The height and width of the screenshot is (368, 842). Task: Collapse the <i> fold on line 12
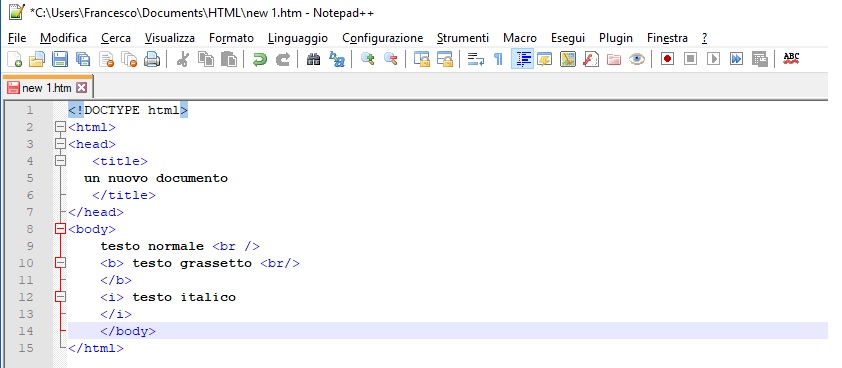coord(60,297)
